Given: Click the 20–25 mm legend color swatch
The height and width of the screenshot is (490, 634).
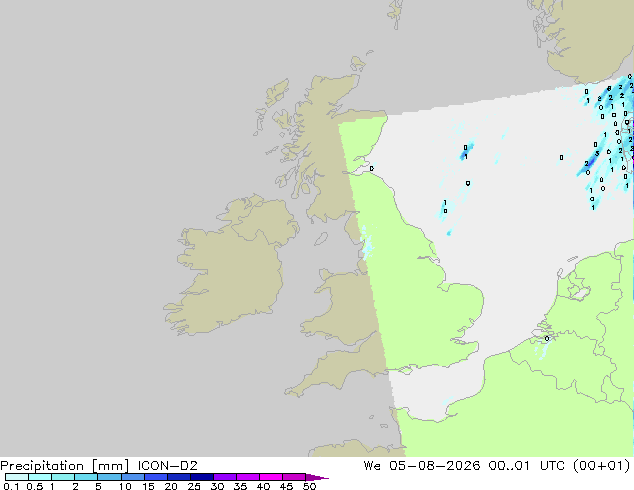Looking at the screenshot, I should [x=178, y=477].
